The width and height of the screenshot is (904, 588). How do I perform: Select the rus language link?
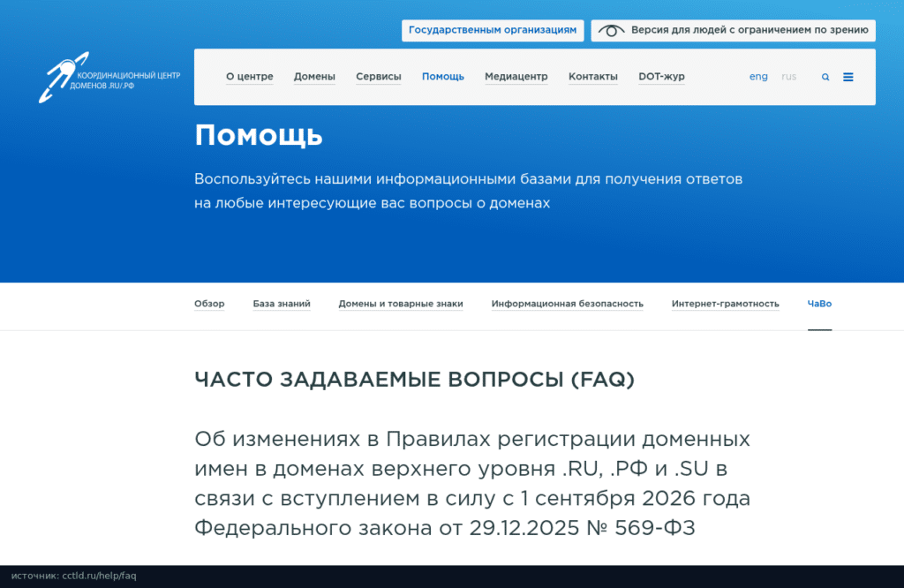click(x=788, y=77)
